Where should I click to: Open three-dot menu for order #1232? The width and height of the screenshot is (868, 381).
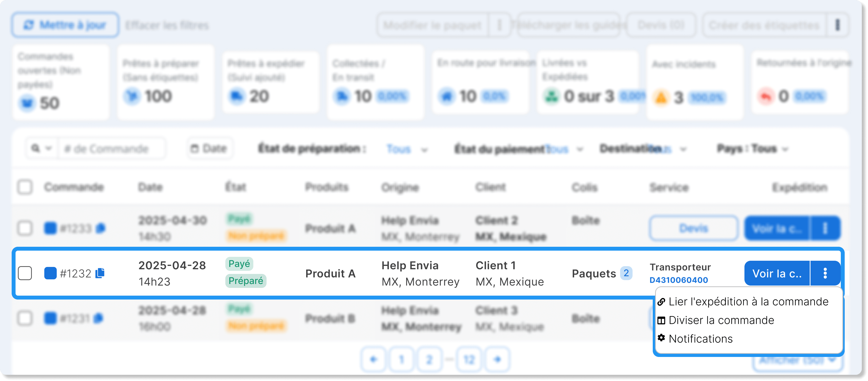point(825,273)
